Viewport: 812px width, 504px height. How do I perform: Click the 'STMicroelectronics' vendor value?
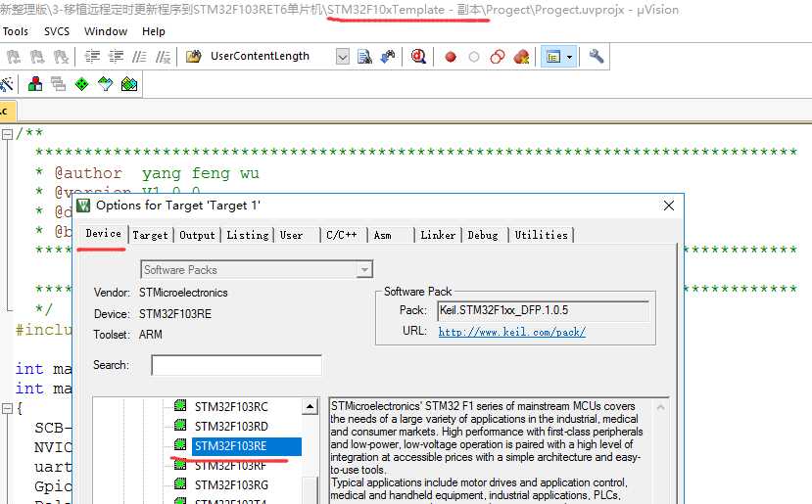(x=183, y=293)
